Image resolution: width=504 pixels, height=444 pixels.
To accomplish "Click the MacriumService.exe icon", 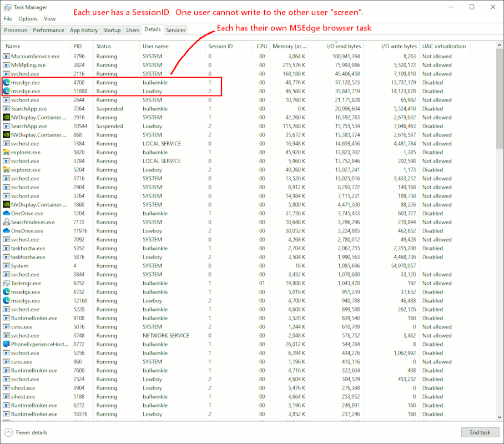I will pos(6,56).
